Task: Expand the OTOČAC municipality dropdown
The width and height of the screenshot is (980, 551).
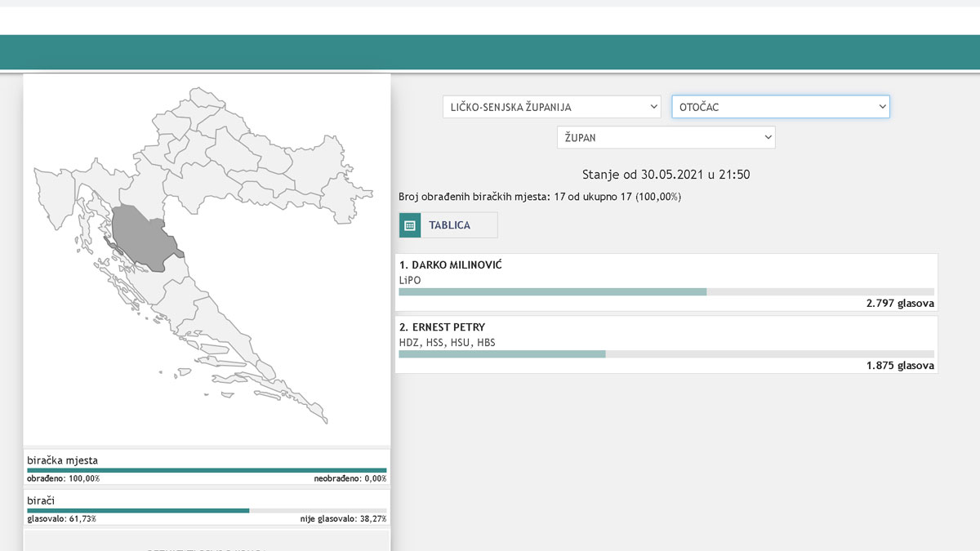Action: tap(780, 107)
